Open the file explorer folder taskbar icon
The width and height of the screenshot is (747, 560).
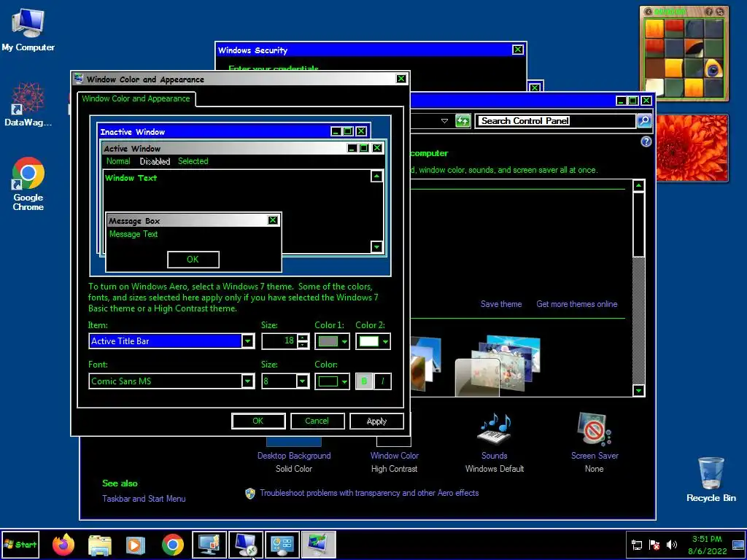pyautogui.click(x=100, y=545)
